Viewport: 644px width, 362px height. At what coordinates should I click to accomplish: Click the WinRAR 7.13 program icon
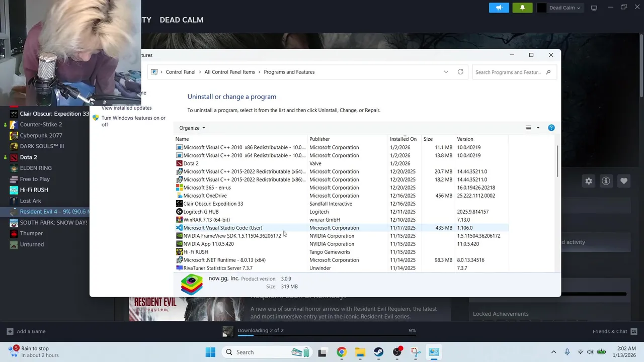click(x=179, y=220)
